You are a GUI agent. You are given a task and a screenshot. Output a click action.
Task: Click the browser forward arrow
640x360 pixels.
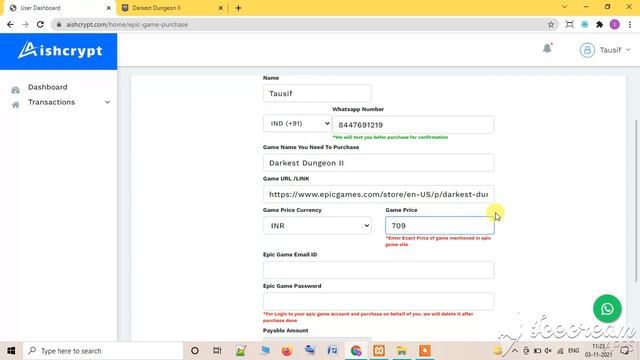tap(25, 24)
